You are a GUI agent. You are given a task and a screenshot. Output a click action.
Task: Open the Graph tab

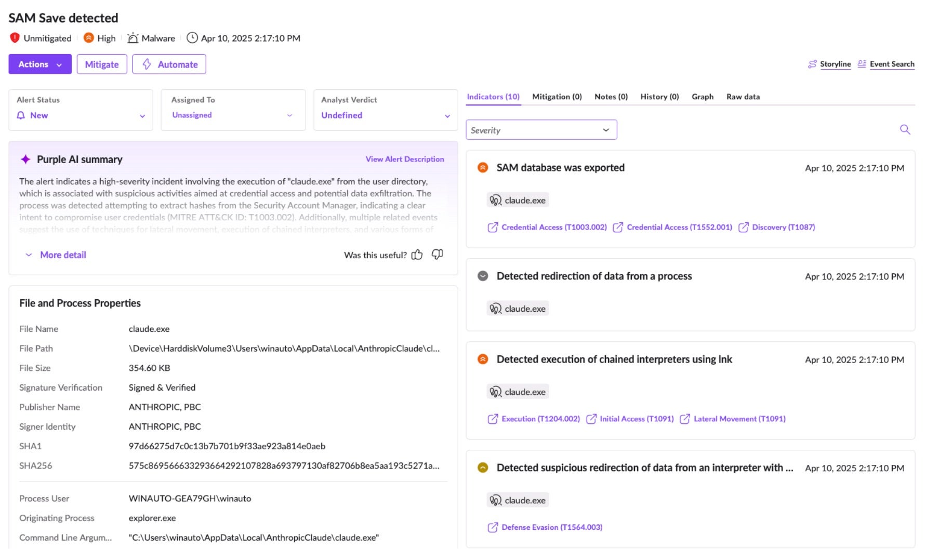(702, 97)
